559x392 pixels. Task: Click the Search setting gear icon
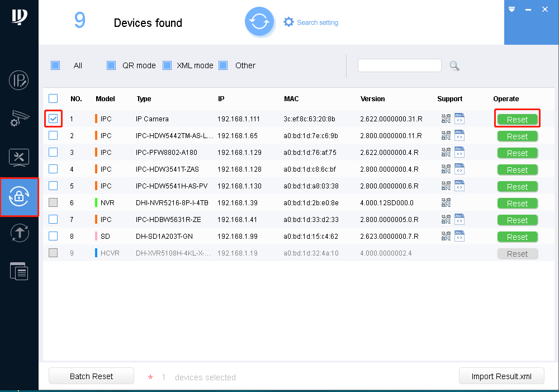(x=288, y=22)
